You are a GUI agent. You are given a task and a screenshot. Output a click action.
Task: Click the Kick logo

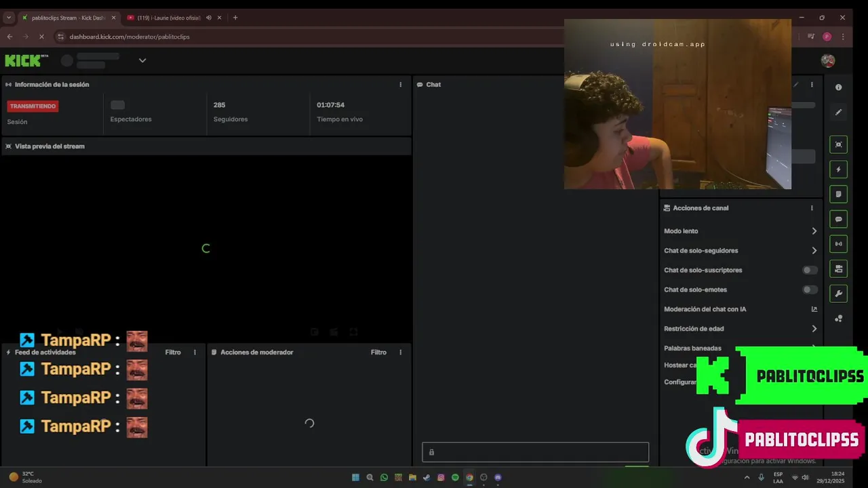point(26,60)
